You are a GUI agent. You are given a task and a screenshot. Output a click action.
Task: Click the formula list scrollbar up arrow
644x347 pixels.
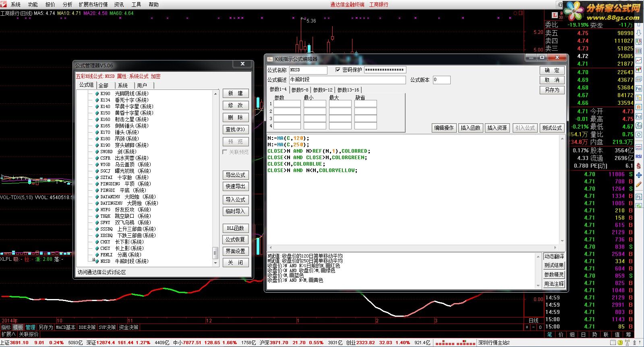tap(215, 94)
